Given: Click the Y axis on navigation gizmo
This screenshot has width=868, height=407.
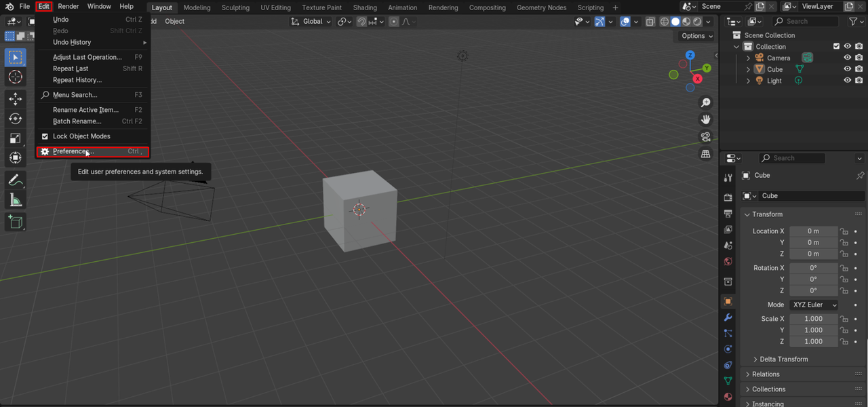Looking at the screenshot, I should click(x=707, y=68).
